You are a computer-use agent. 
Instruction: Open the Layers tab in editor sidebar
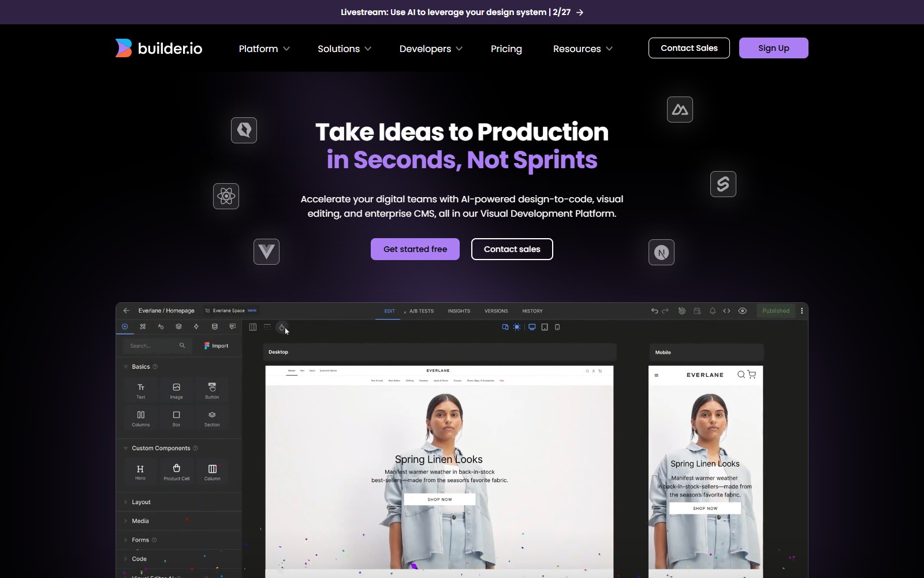178,327
